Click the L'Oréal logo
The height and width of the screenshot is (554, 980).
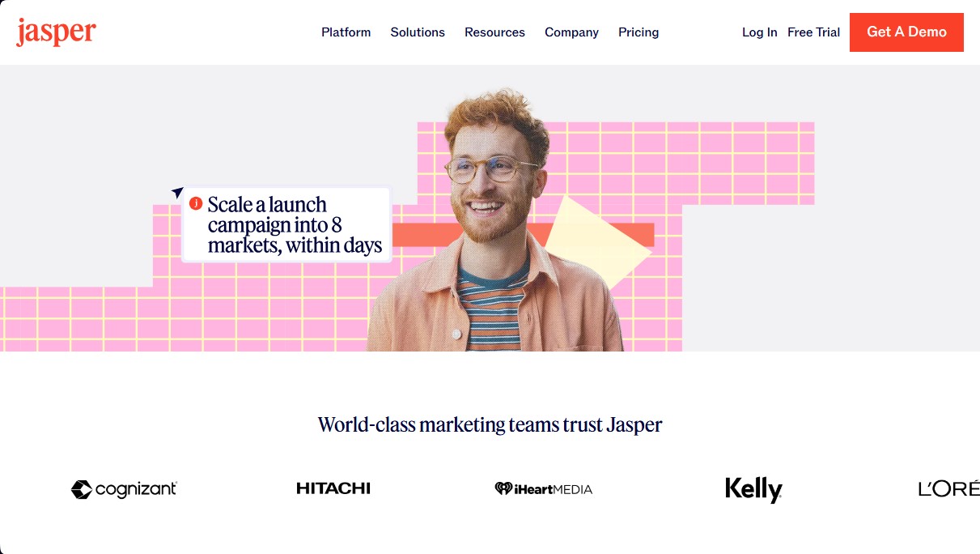tap(948, 488)
